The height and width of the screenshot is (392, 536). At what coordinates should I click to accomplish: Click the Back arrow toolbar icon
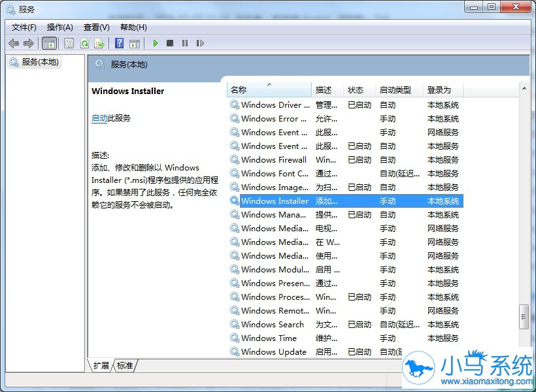click(14, 43)
